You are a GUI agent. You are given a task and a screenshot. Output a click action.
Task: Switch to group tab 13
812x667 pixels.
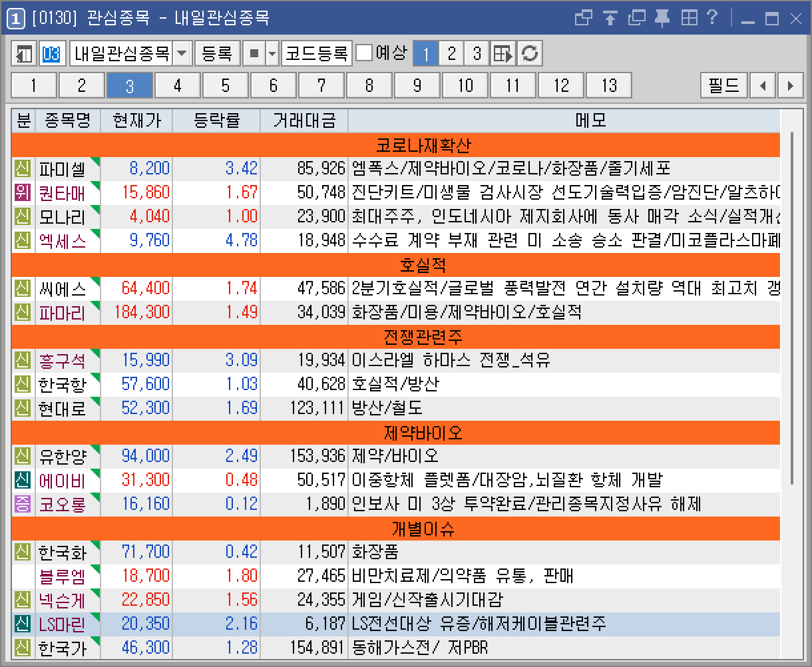[609, 85]
